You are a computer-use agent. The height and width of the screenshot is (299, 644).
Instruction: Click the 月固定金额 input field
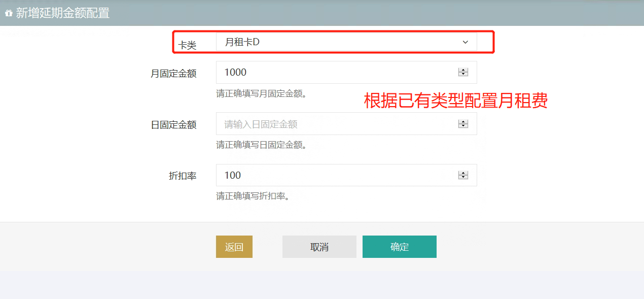346,72
